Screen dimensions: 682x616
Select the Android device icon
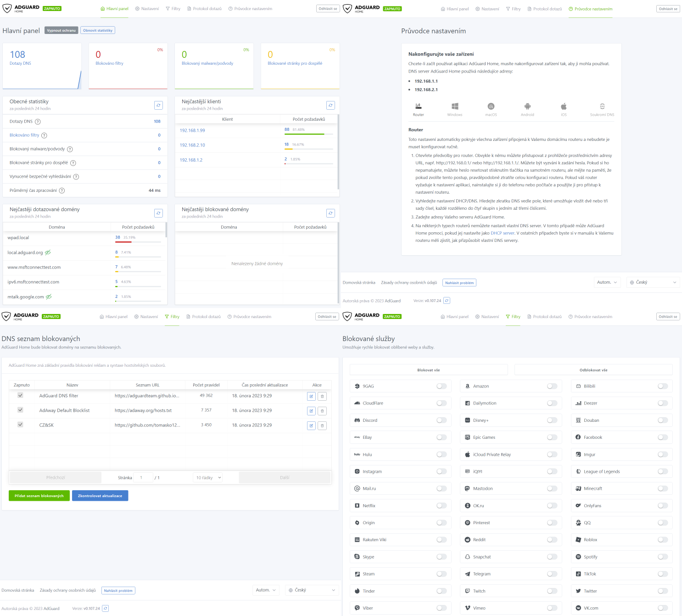click(x=527, y=109)
